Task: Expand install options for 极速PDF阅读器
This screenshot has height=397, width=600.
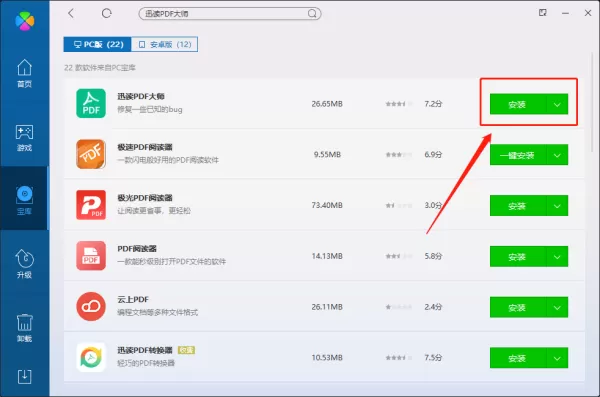Action: (x=557, y=155)
